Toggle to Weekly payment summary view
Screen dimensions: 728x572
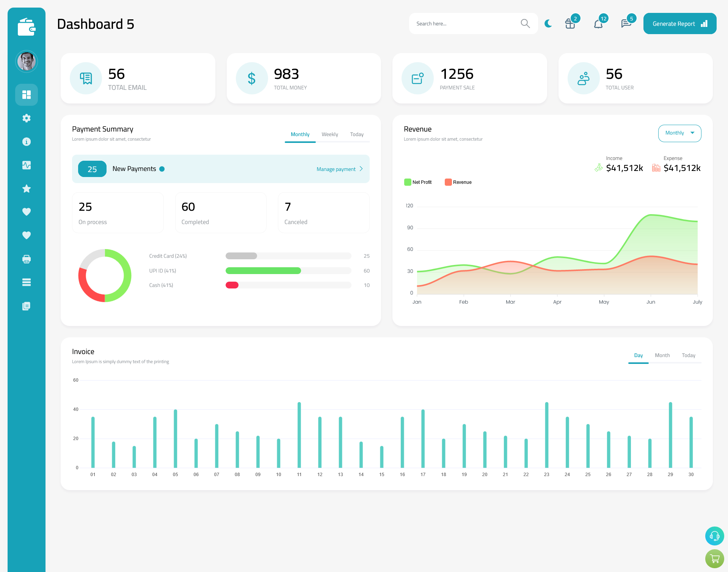click(x=329, y=134)
